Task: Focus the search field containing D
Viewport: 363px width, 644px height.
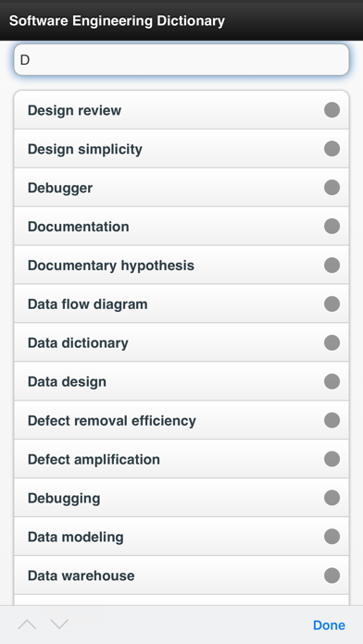Action: (x=181, y=60)
